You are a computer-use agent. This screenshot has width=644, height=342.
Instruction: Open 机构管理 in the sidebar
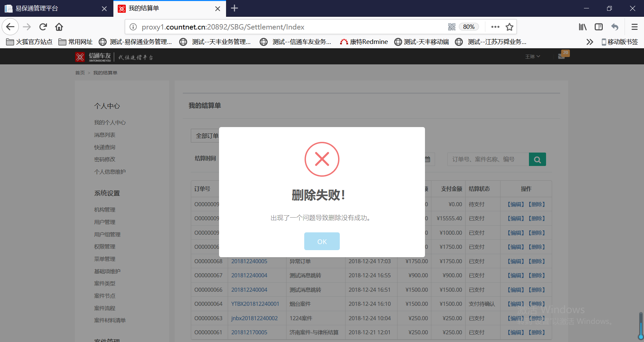click(x=105, y=210)
